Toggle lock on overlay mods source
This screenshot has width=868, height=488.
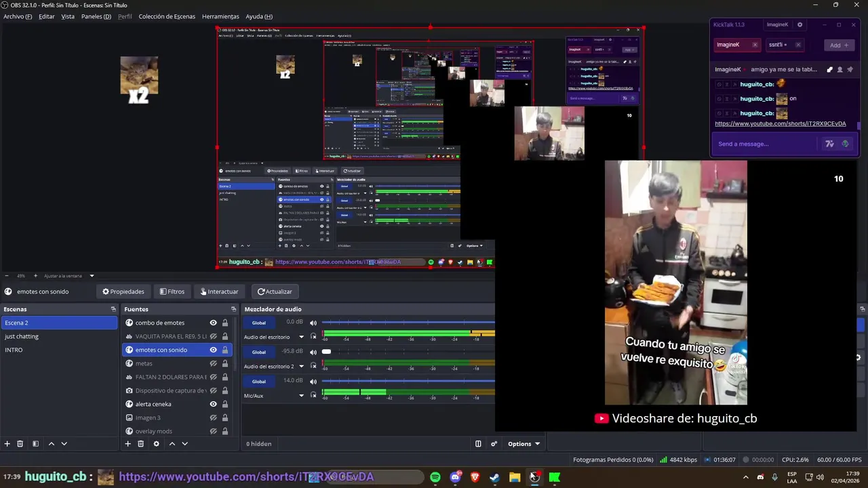[225, 431]
